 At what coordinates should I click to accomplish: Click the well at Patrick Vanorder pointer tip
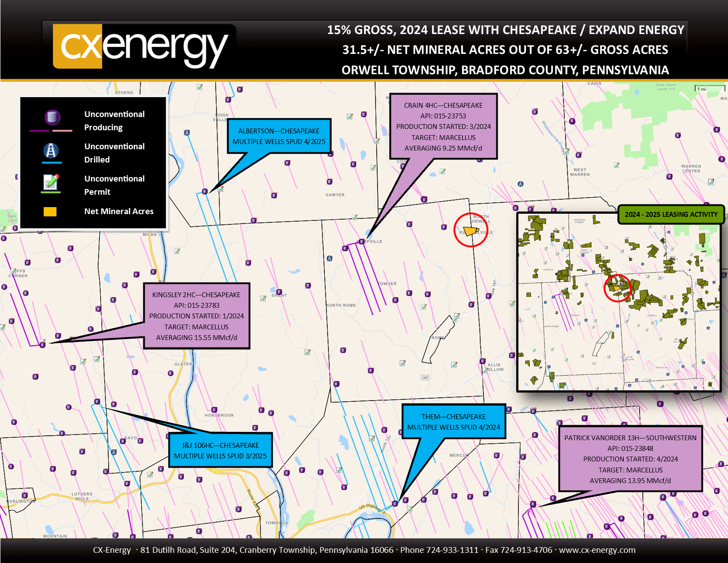[533, 504]
